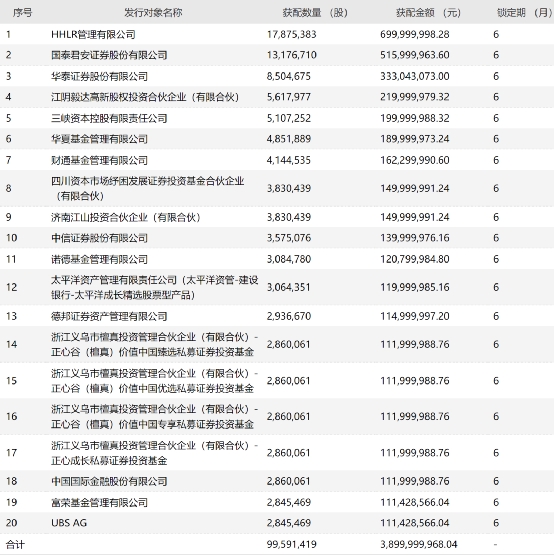Click the 序号 column header
Viewport: 554px width, 556px height.
click(x=22, y=13)
